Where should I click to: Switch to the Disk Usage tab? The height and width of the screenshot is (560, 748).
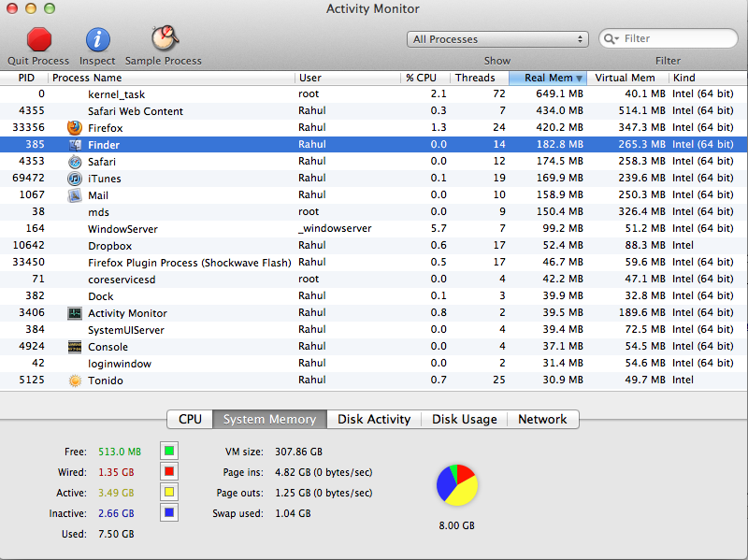[x=464, y=419]
